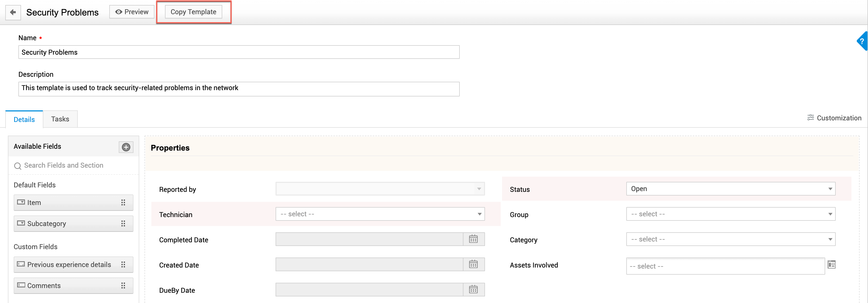
Task: Switch to the Tasks tab
Action: click(60, 119)
